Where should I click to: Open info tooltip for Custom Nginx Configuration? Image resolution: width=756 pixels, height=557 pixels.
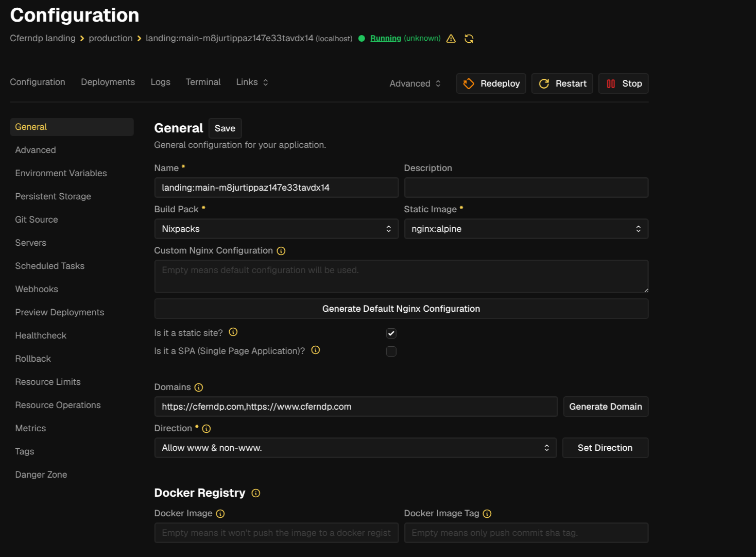point(281,251)
